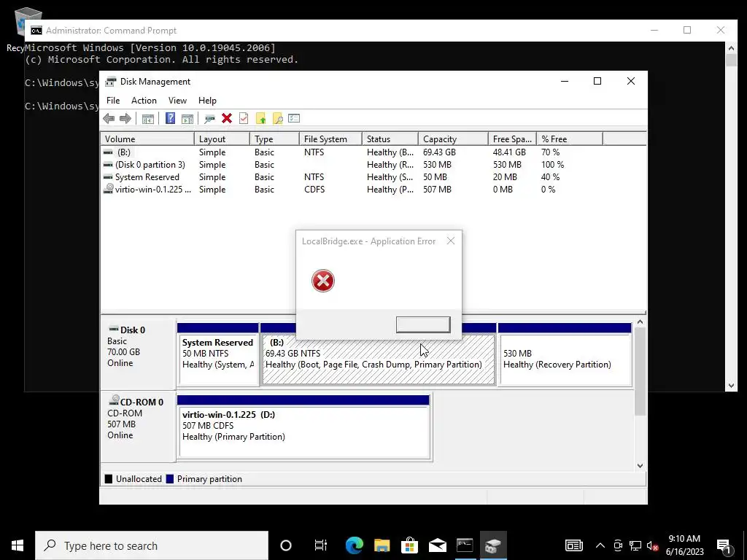The height and width of the screenshot is (560, 747).
Task: Click the red error icon in LocalBridge dialog
Action: click(x=323, y=281)
